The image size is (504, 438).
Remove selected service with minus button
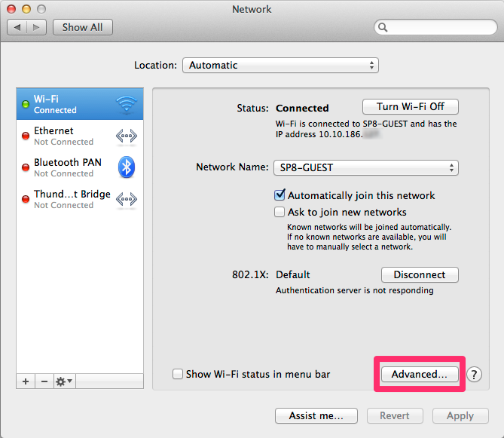tap(44, 381)
